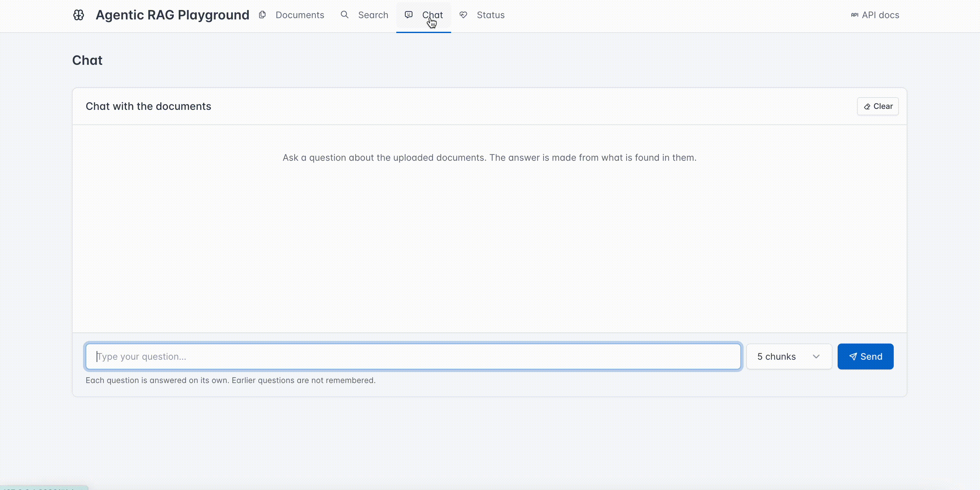Click the 'Ask a question about the uploaded documents' hint

pos(489,158)
